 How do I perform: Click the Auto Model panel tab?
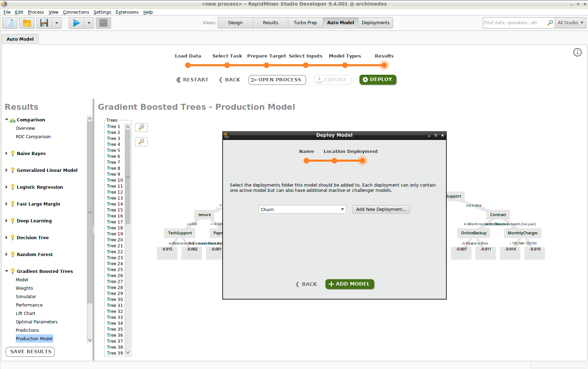click(20, 39)
